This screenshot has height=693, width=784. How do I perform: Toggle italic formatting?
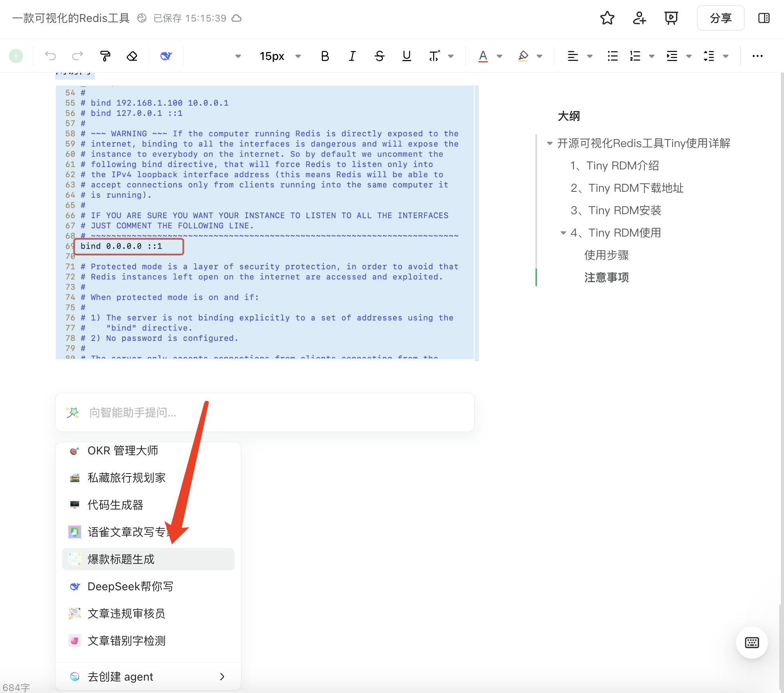[x=352, y=56]
